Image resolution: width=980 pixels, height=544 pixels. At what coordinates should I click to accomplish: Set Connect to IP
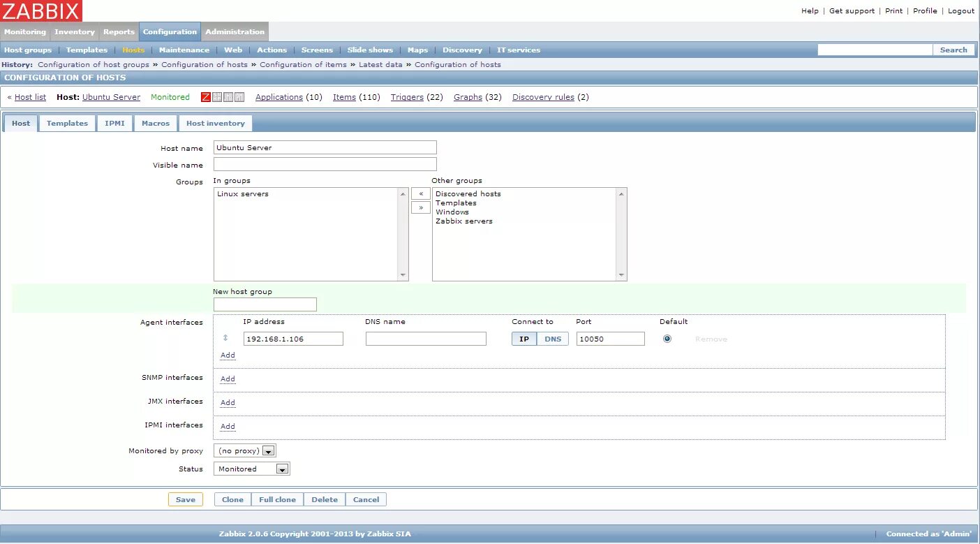point(524,339)
